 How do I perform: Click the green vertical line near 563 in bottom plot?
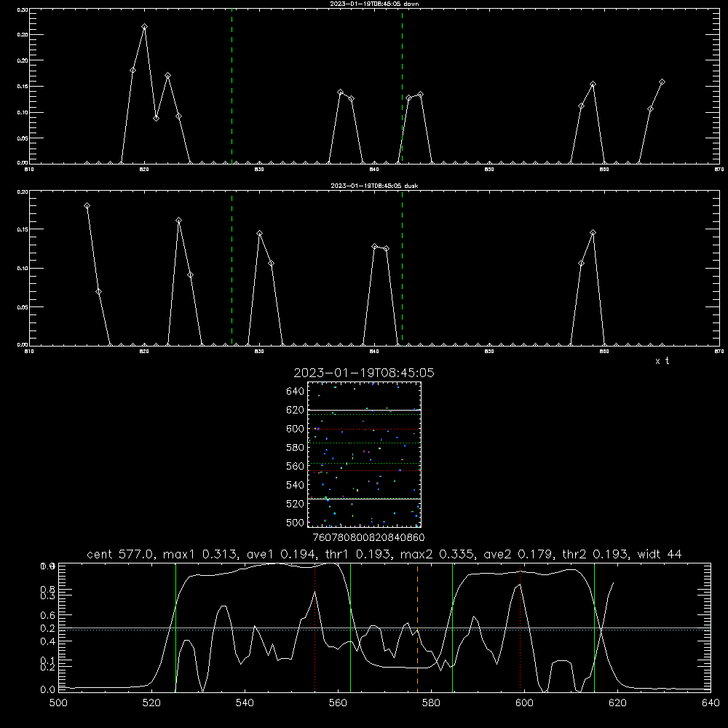(351, 627)
